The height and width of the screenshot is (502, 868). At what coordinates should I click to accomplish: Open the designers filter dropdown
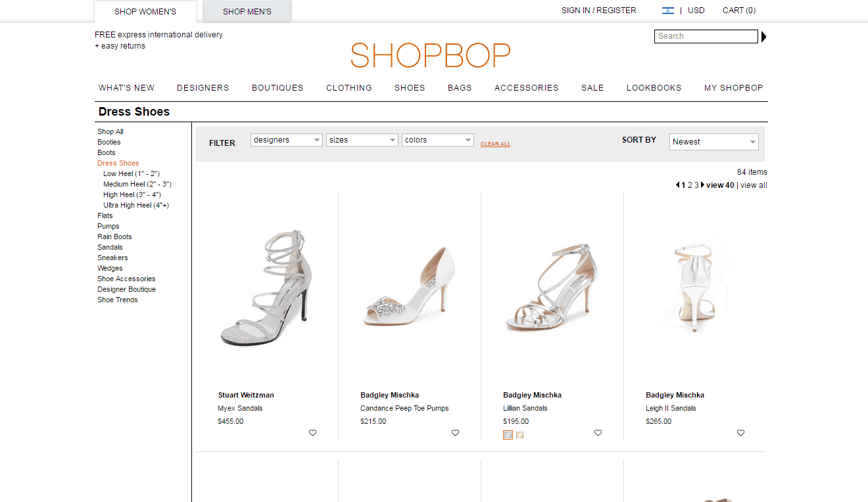286,140
